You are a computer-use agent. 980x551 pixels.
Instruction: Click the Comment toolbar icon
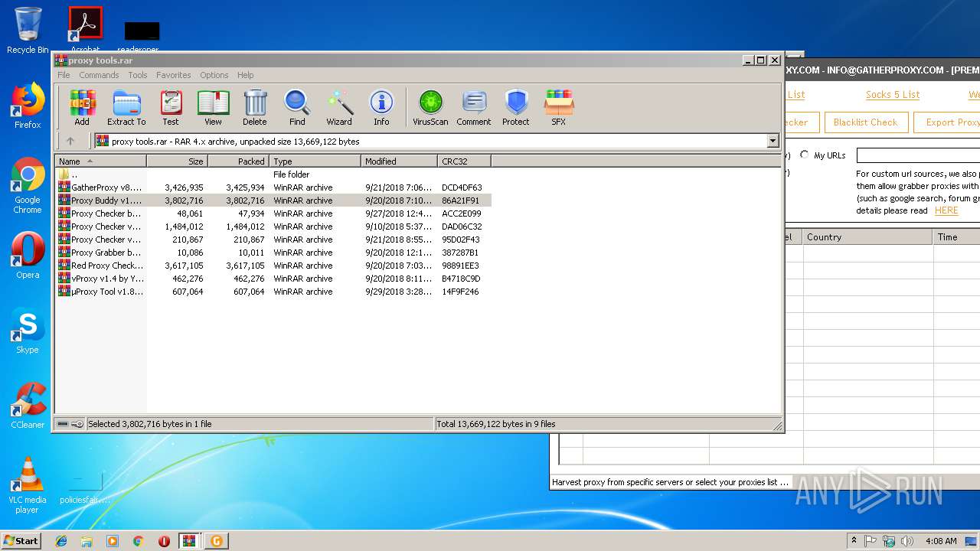pos(474,107)
